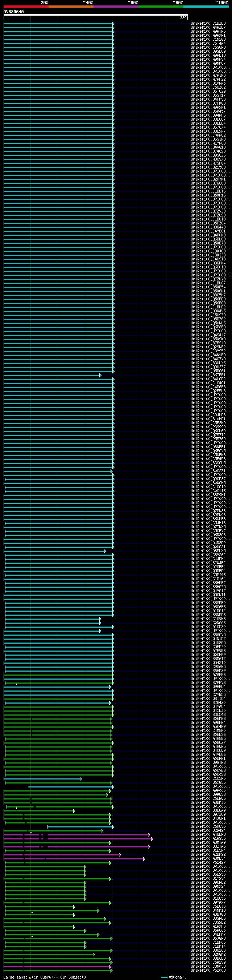
Task: Select hit UniRef100_C6H8V0
Action: click(208, 826)
